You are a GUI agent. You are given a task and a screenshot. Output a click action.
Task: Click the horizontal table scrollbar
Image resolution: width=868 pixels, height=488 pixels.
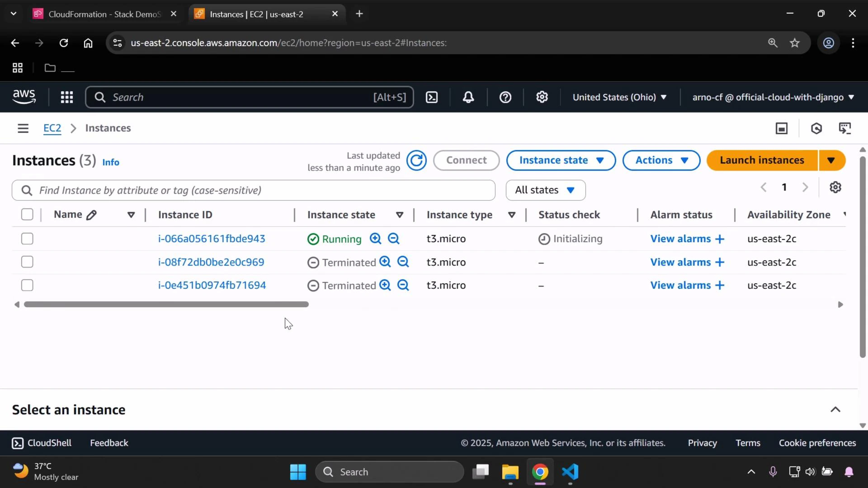point(166,304)
